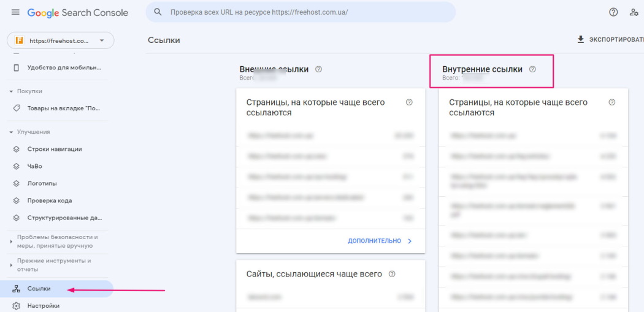644x312 pixels.
Task: Click the ЭКСПОРТИРОВАТЬ button
Action: coord(610,40)
